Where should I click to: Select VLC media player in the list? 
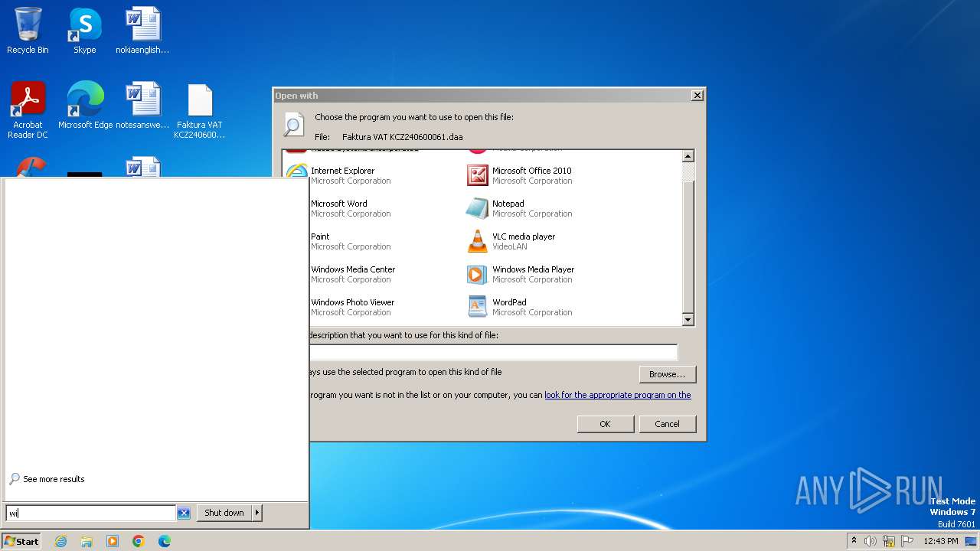pos(511,241)
